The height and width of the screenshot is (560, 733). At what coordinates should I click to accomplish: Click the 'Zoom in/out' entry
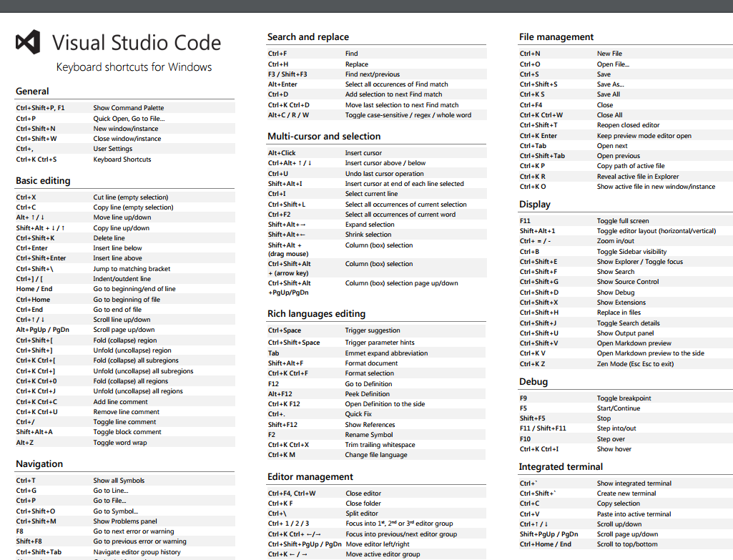pos(616,241)
